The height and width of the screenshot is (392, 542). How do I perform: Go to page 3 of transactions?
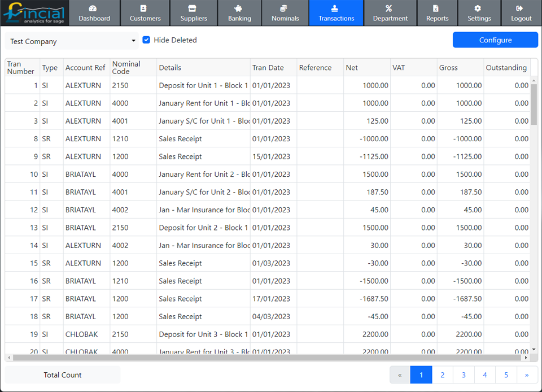coord(464,374)
